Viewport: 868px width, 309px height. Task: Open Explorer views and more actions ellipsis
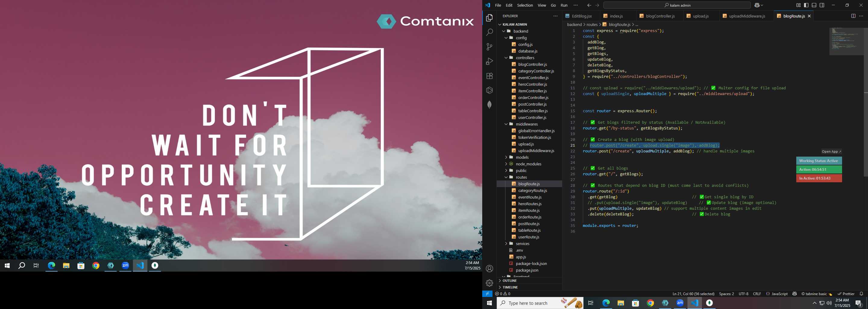[555, 16]
